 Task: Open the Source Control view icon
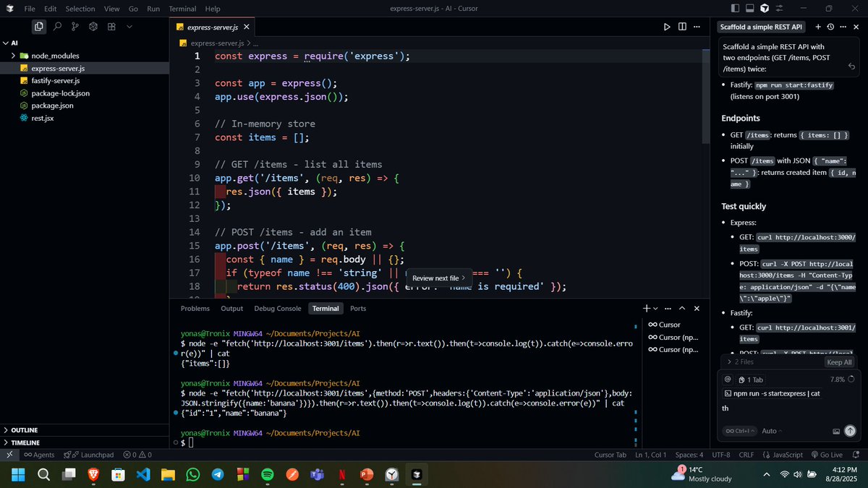coord(75,27)
